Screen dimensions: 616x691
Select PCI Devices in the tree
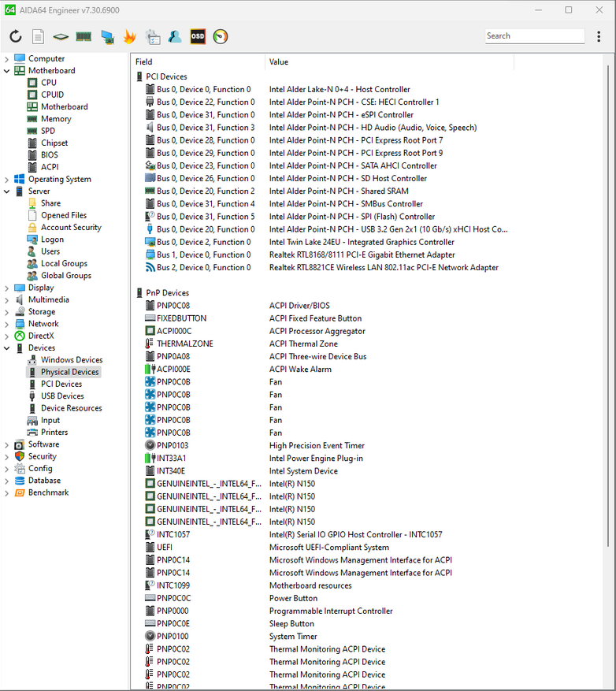click(x=61, y=385)
